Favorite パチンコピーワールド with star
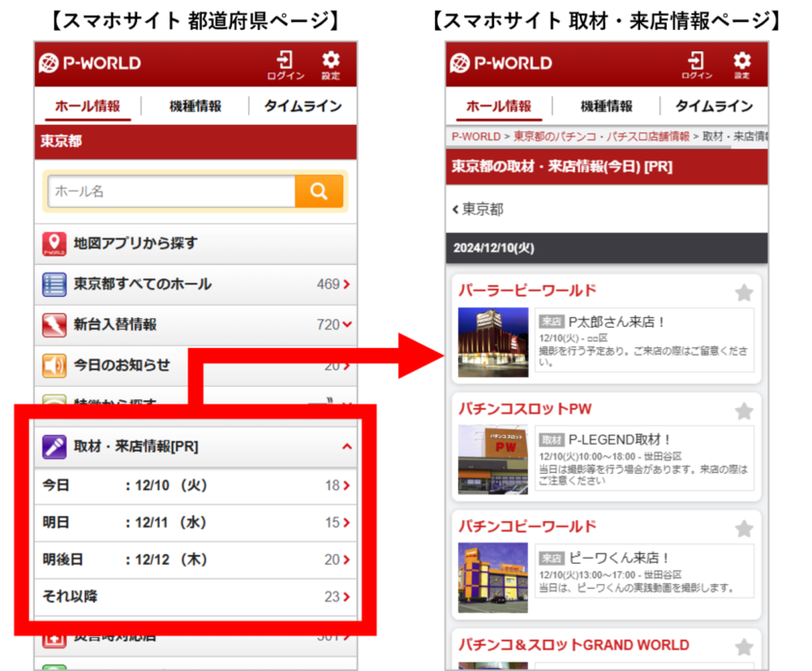This screenshot has width=812, height=671. coord(744,529)
